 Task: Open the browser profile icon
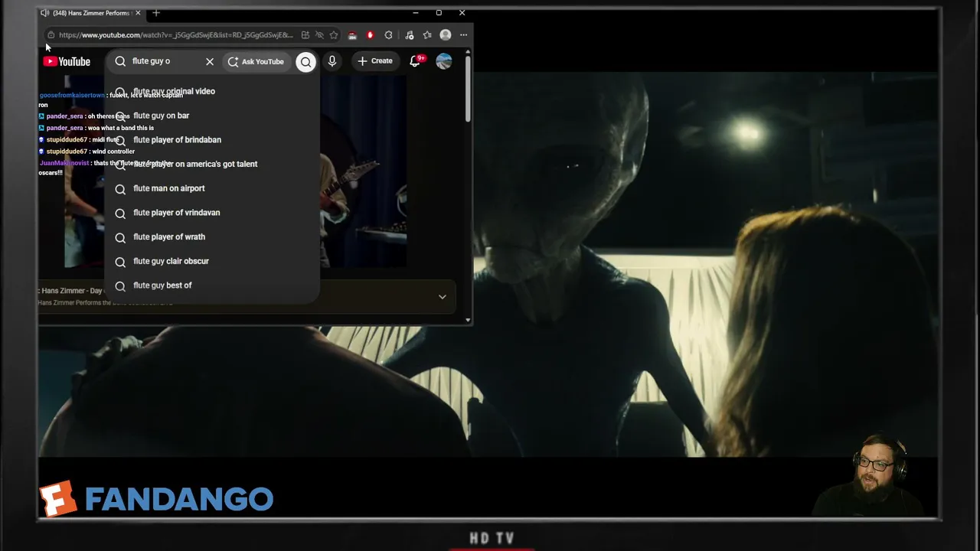click(x=446, y=35)
